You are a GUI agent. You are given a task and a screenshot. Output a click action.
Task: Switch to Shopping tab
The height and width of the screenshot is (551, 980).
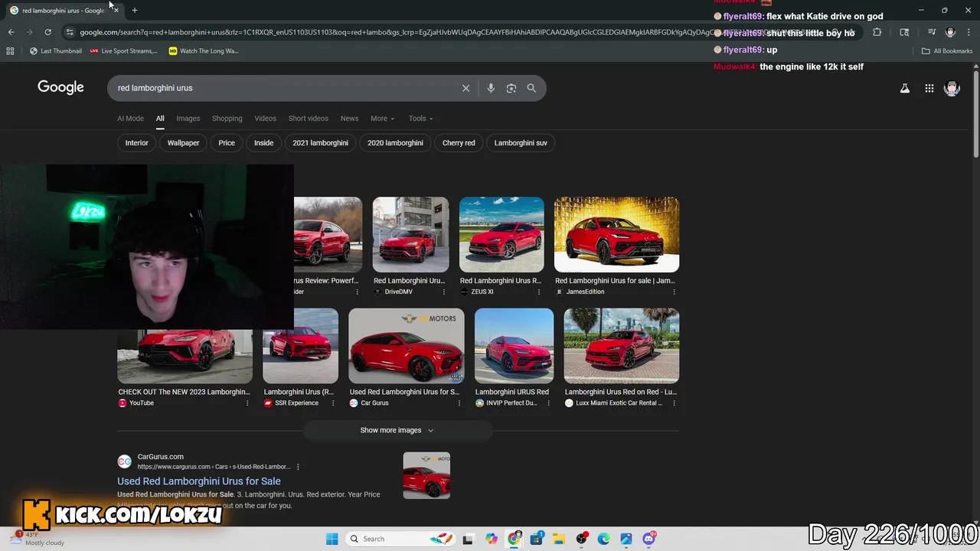(x=227, y=119)
